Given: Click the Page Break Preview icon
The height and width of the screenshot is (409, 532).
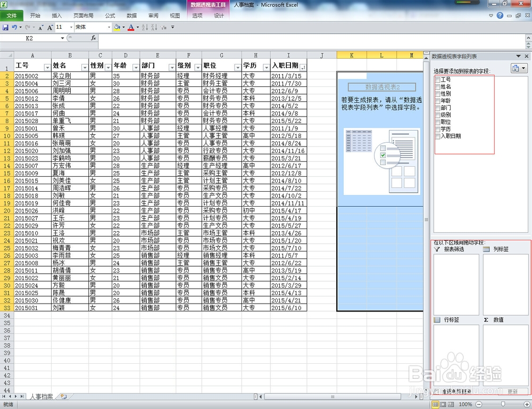Looking at the screenshot, I should click(x=451, y=404).
